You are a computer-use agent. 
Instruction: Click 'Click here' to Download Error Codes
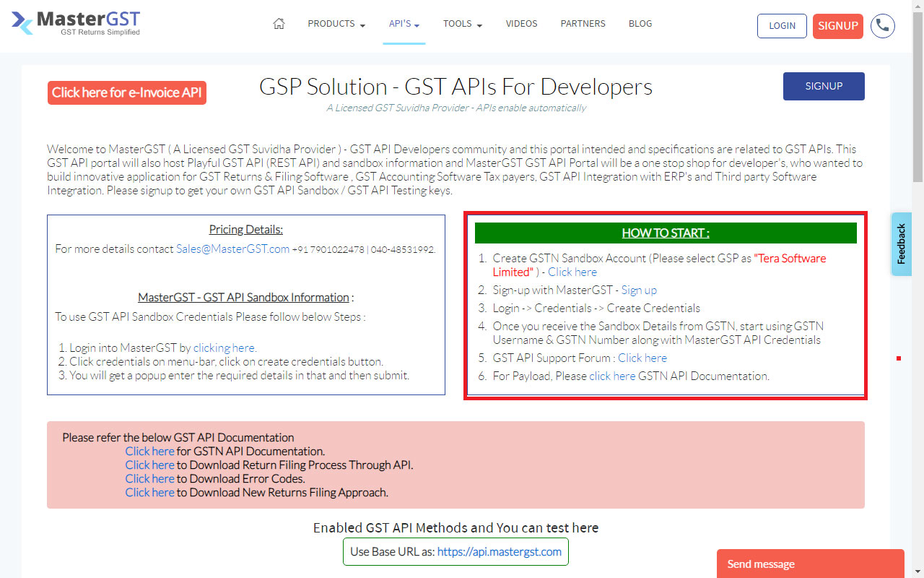pos(149,478)
